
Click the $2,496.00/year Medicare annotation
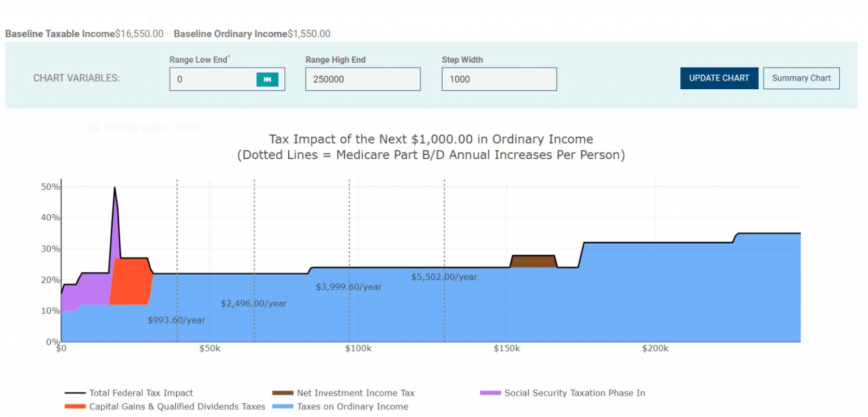(x=254, y=303)
